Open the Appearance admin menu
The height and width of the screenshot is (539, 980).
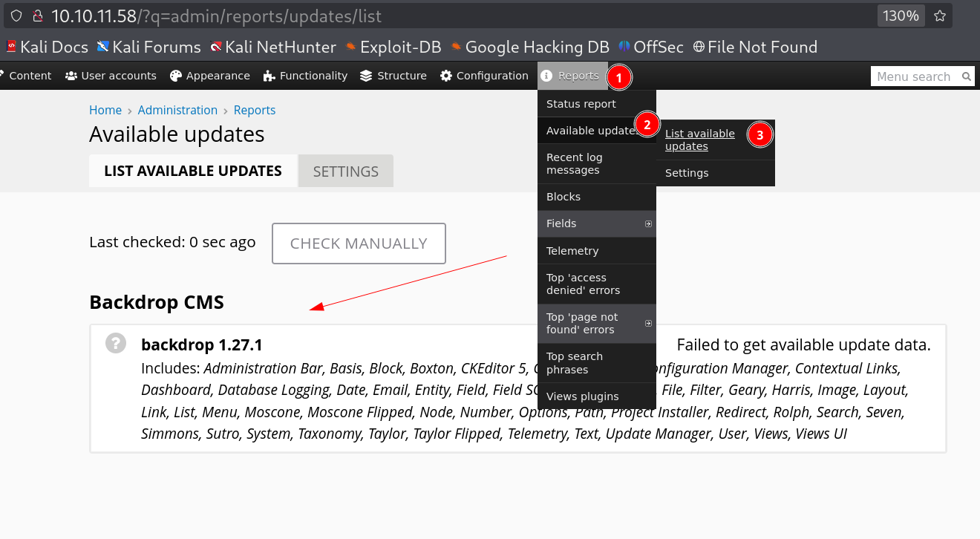(210, 76)
